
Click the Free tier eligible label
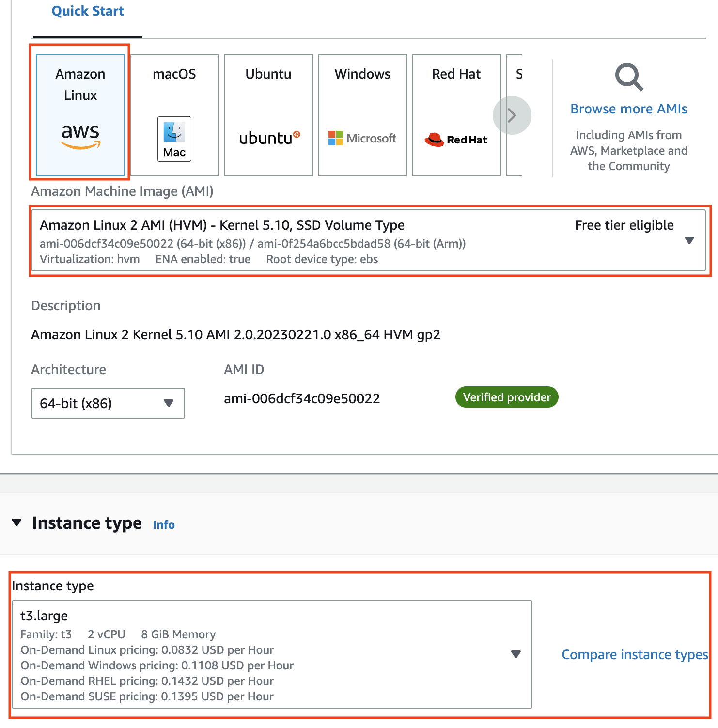(x=624, y=225)
